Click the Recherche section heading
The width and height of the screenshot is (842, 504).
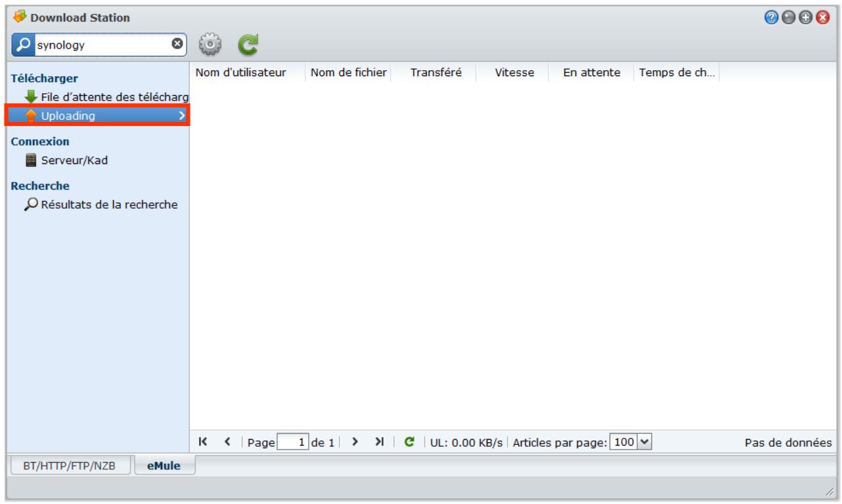click(x=40, y=186)
